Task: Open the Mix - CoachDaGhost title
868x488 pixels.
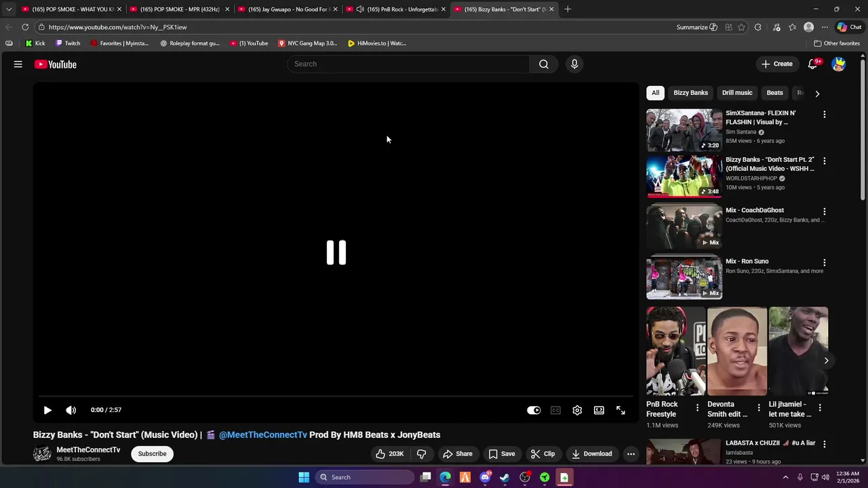Action: tap(755, 210)
